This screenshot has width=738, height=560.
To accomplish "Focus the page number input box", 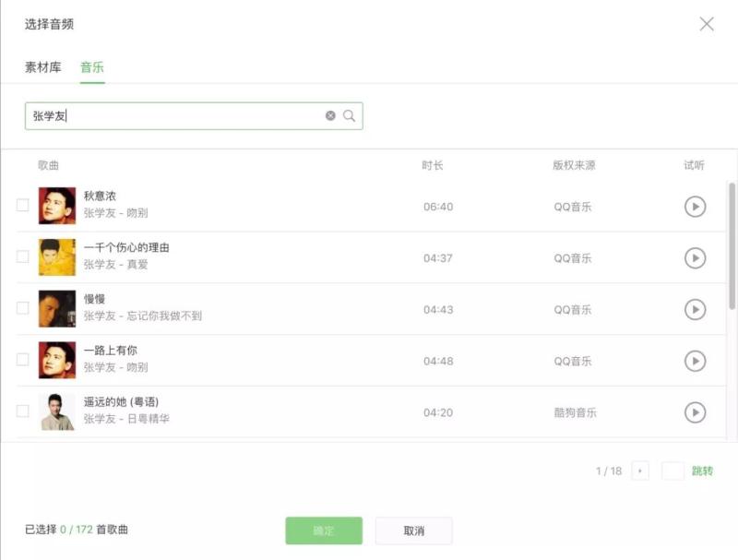I will [x=673, y=471].
